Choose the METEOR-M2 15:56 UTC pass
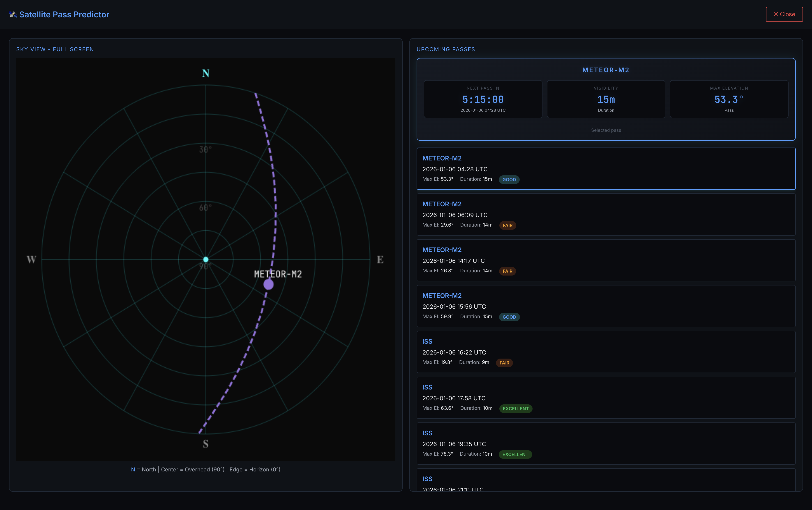 [606, 306]
